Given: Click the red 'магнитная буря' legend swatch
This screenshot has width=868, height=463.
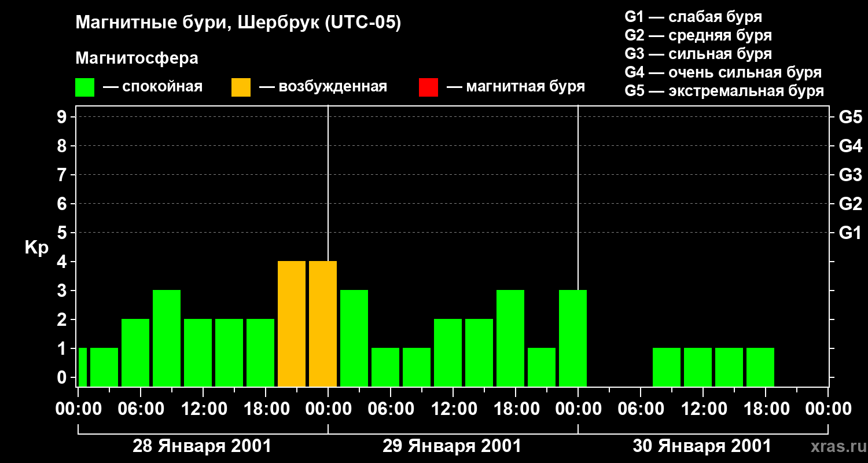Looking at the screenshot, I should (x=428, y=87).
